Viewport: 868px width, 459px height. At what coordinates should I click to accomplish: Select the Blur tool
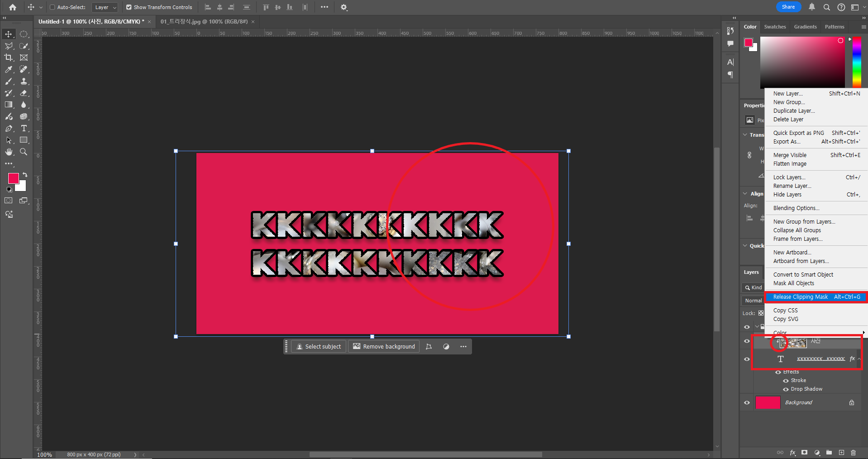click(24, 105)
